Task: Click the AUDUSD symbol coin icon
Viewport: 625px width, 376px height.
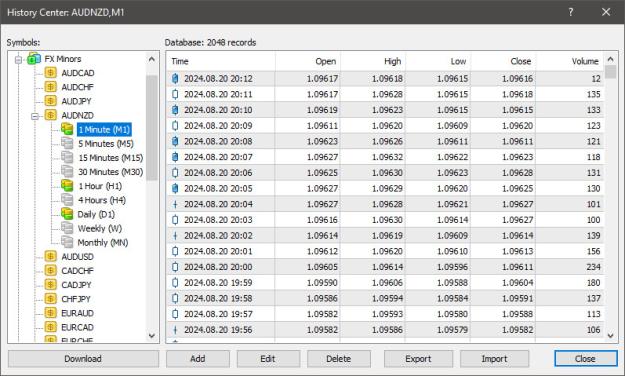Action: tap(51, 256)
